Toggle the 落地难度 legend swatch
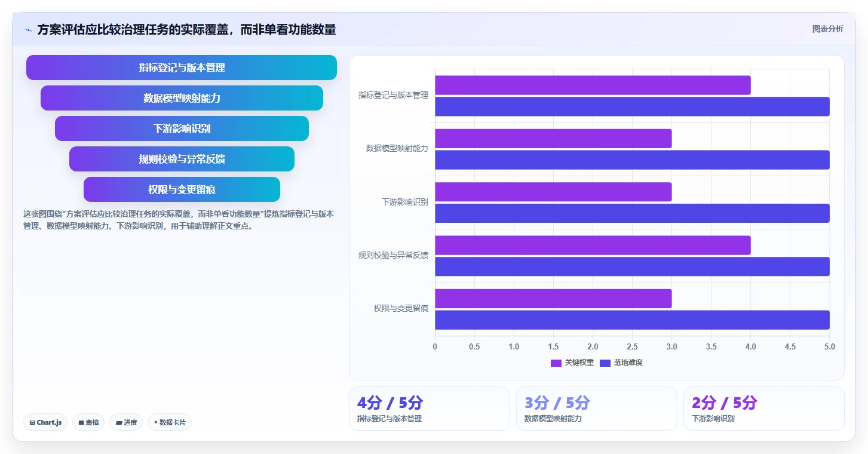 coord(605,363)
